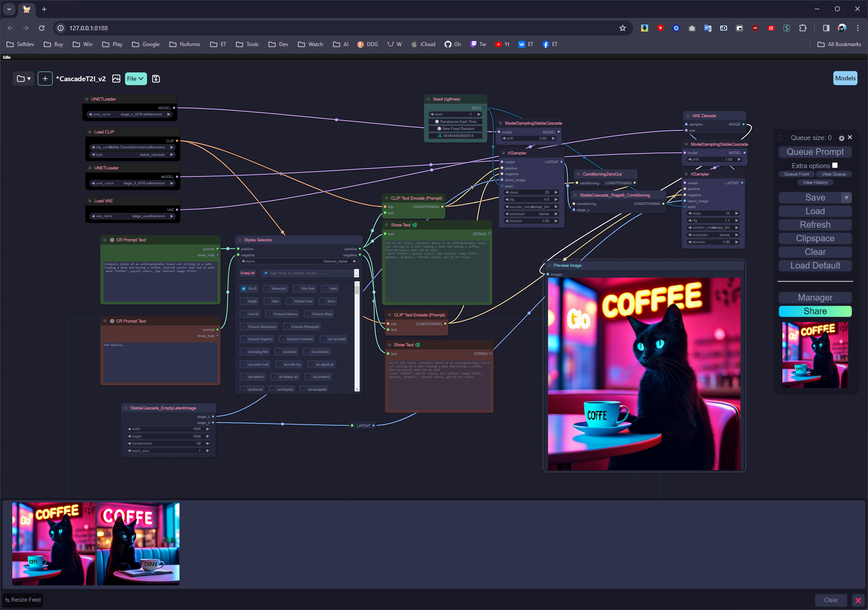
Task: Open the Models panel button
Action: [845, 79]
